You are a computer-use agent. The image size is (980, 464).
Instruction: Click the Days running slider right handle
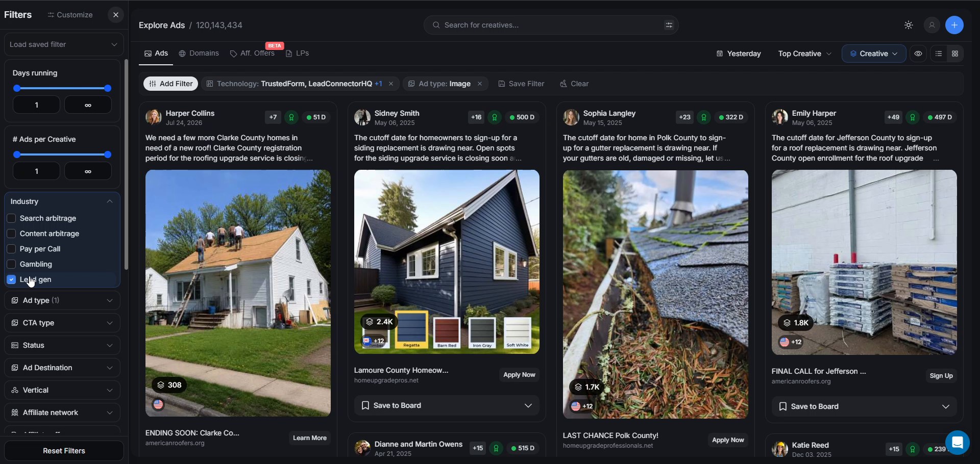108,88
